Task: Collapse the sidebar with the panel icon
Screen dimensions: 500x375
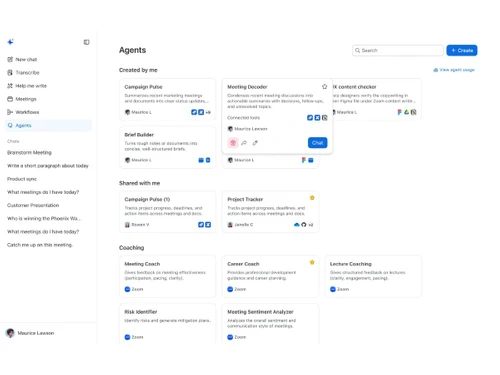Action: [x=87, y=42]
